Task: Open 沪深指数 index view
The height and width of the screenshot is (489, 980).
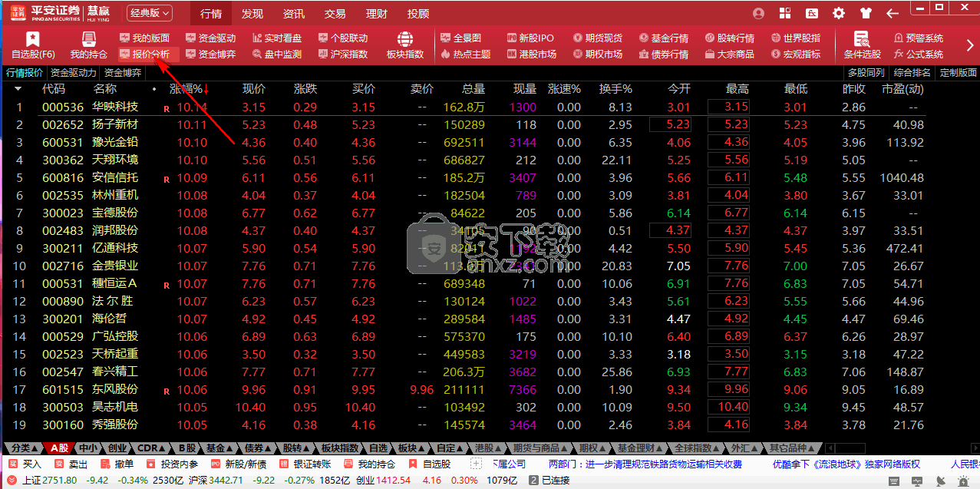Action: pyautogui.click(x=342, y=55)
